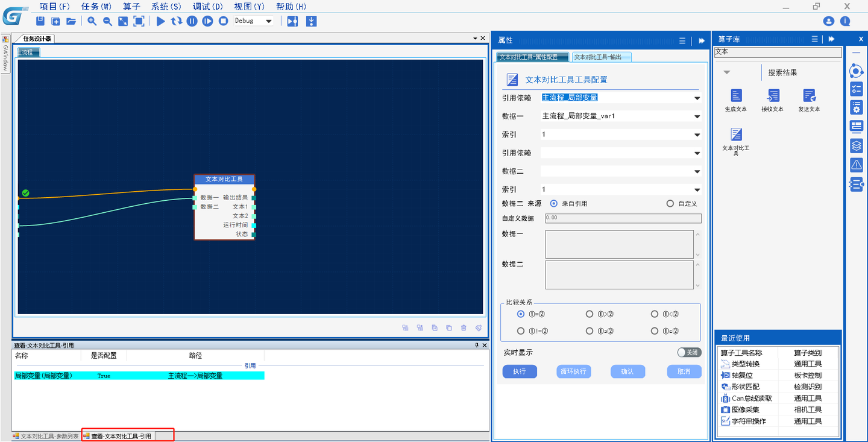
Task: Click the zoom out magnifier icon
Action: coord(107,21)
